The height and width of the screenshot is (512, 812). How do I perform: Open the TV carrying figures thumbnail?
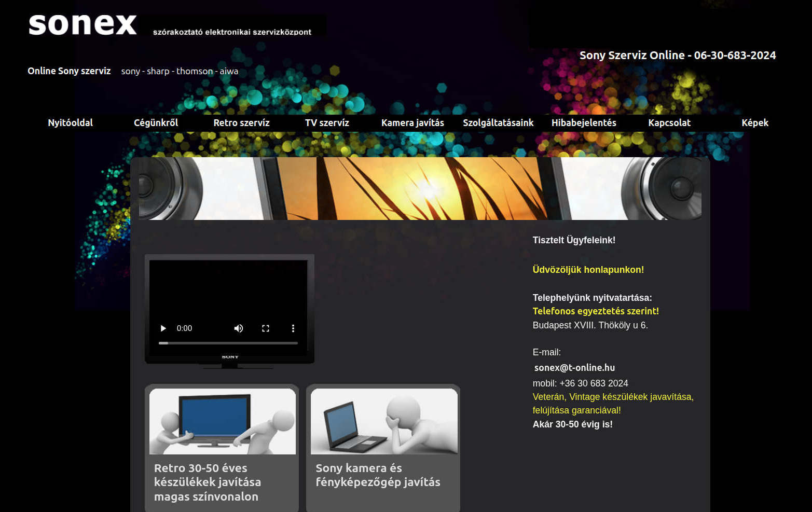tap(223, 421)
